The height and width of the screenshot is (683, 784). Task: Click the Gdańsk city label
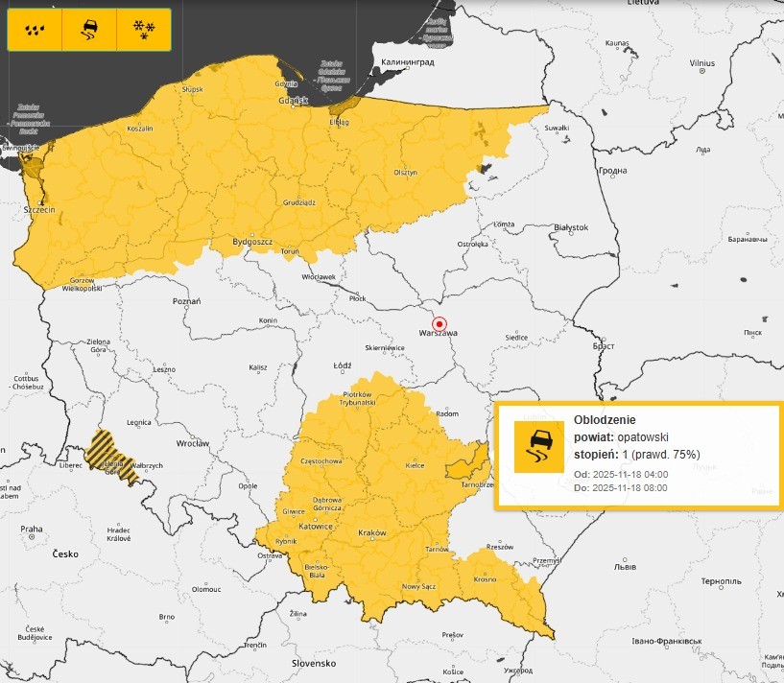point(294,101)
